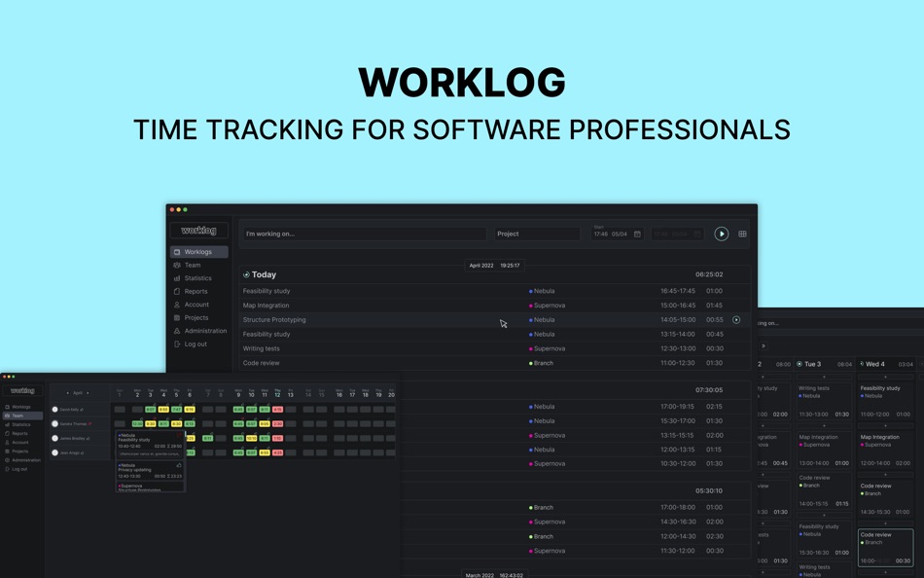Open the Project selector field
Screen dimensions: 924x578
point(538,235)
